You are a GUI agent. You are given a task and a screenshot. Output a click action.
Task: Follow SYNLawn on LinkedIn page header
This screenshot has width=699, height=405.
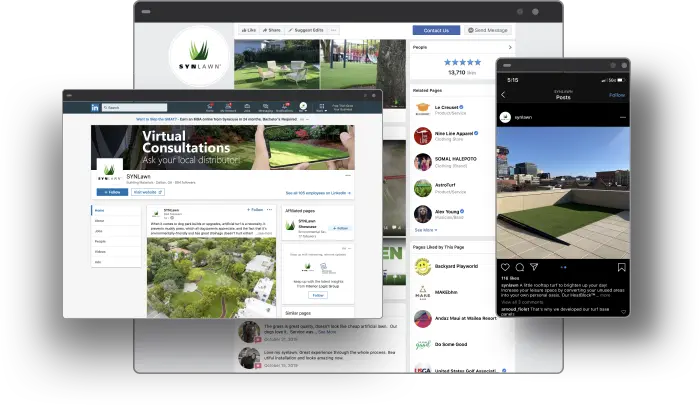(112, 192)
